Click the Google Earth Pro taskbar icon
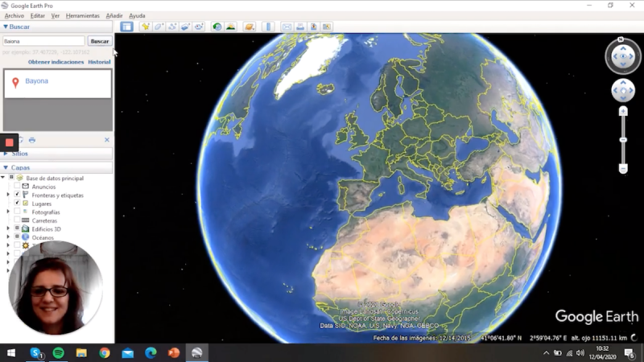Screen dimensions: 644x362 196,353
